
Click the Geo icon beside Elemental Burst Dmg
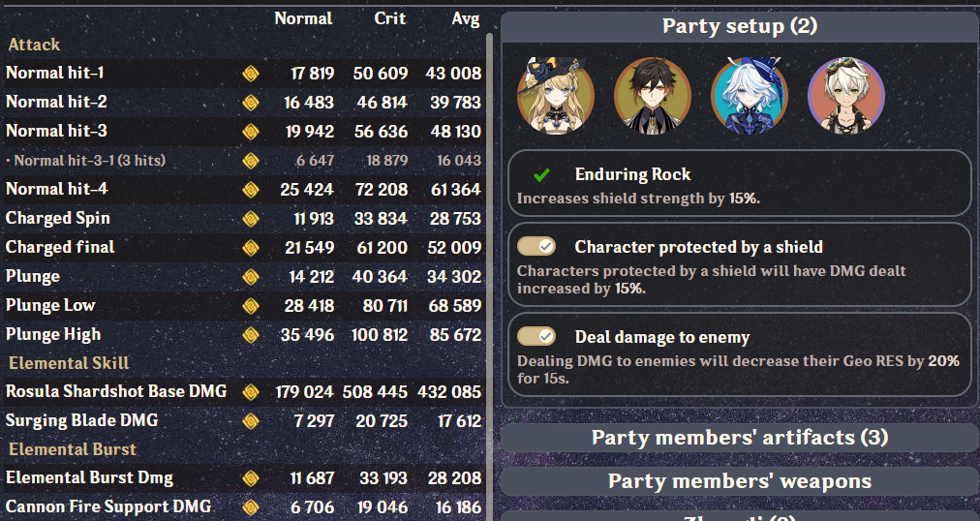(250, 477)
